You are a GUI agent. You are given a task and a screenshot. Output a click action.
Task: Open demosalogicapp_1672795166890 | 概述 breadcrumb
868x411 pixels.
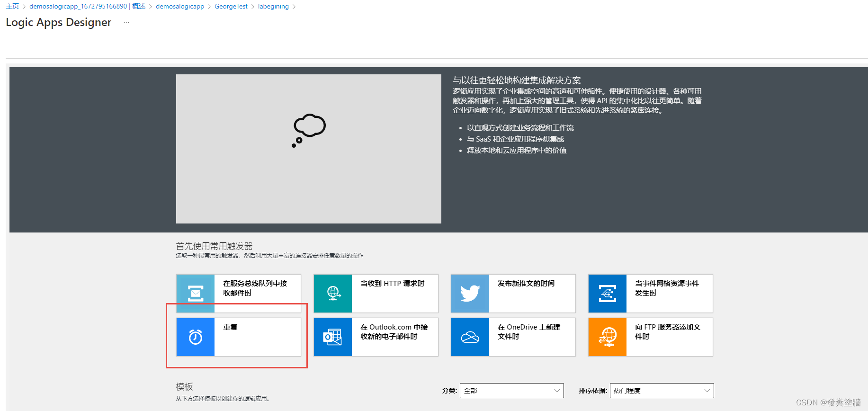point(87,6)
